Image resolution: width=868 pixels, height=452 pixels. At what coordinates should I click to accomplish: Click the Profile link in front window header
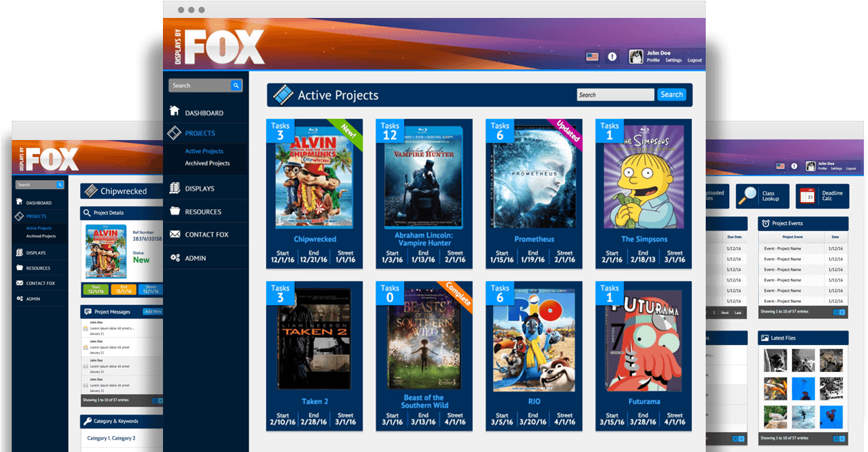(x=653, y=60)
